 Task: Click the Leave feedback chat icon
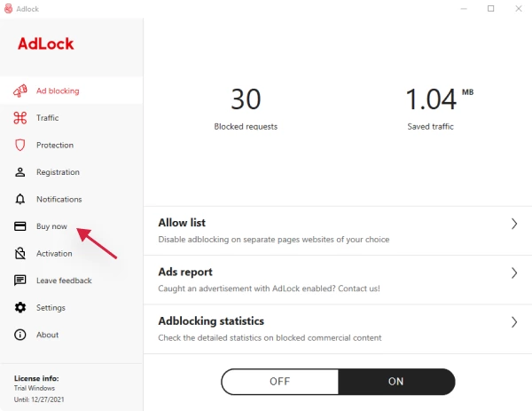point(20,281)
